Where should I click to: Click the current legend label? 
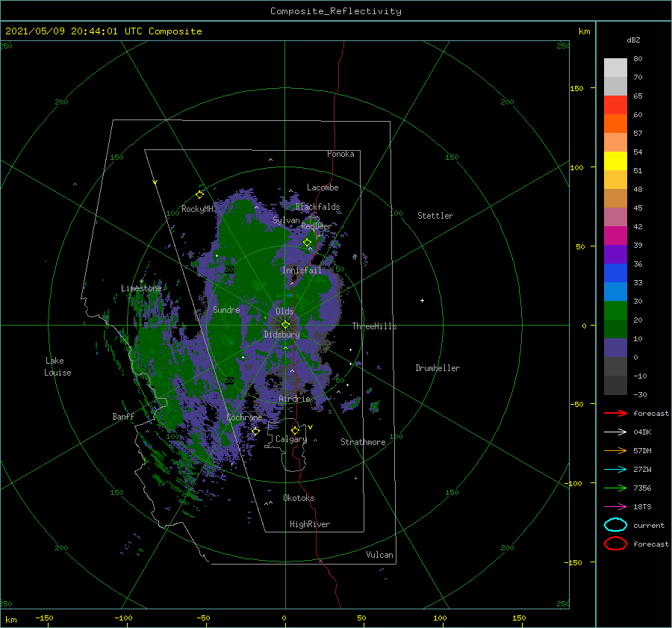point(649,525)
